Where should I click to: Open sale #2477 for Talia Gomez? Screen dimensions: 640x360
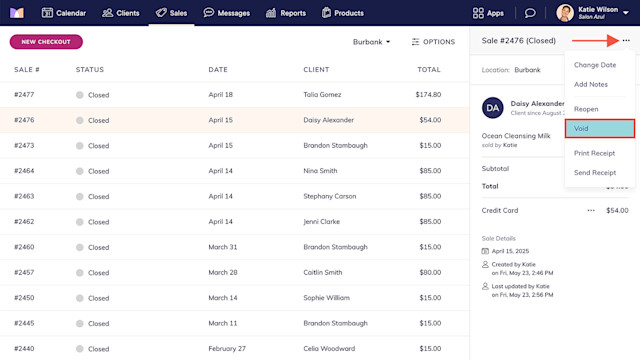coord(234,95)
